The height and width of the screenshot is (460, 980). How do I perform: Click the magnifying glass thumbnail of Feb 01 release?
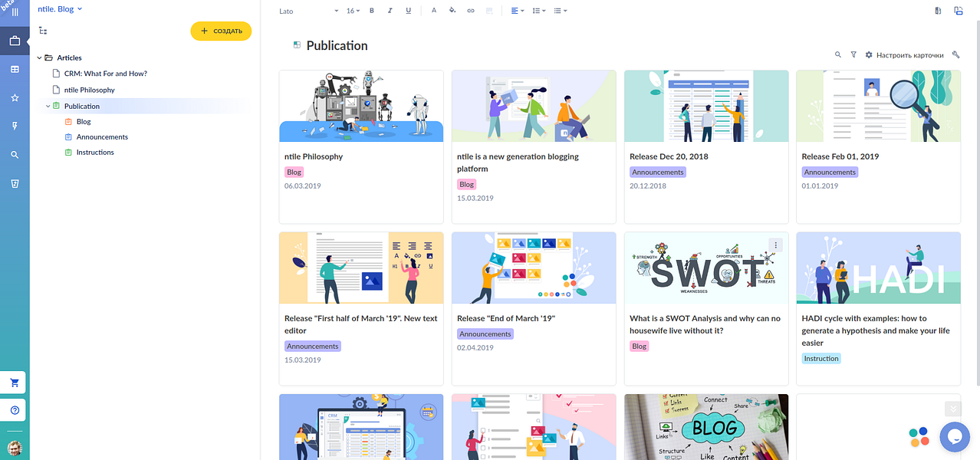point(878,106)
